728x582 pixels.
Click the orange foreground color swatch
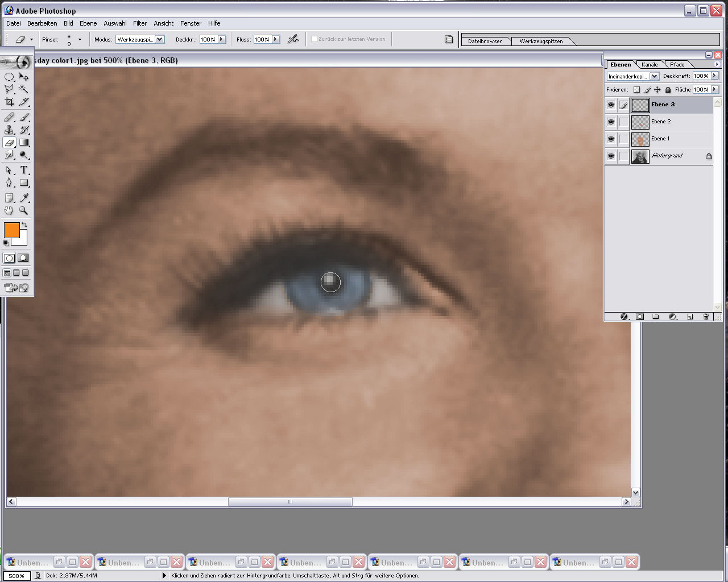[11, 230]
